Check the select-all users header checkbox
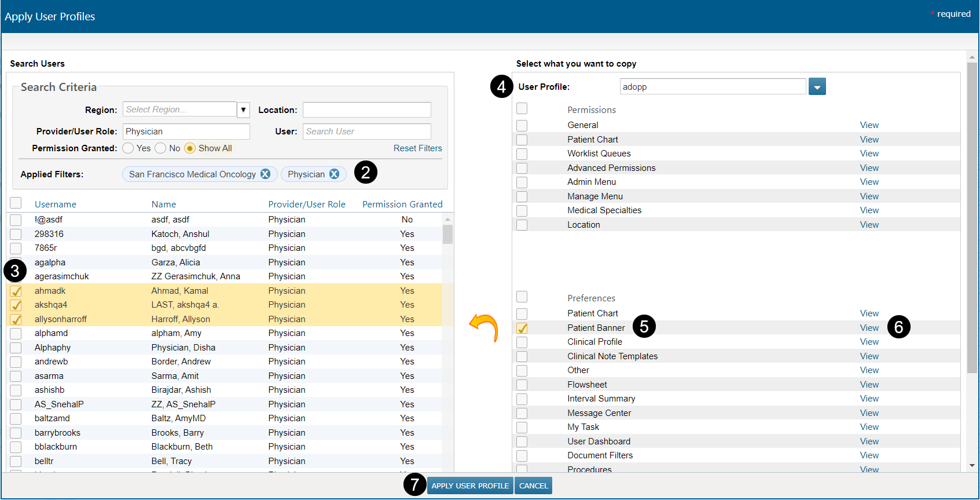980x500 pixels. tap(16, 203)
